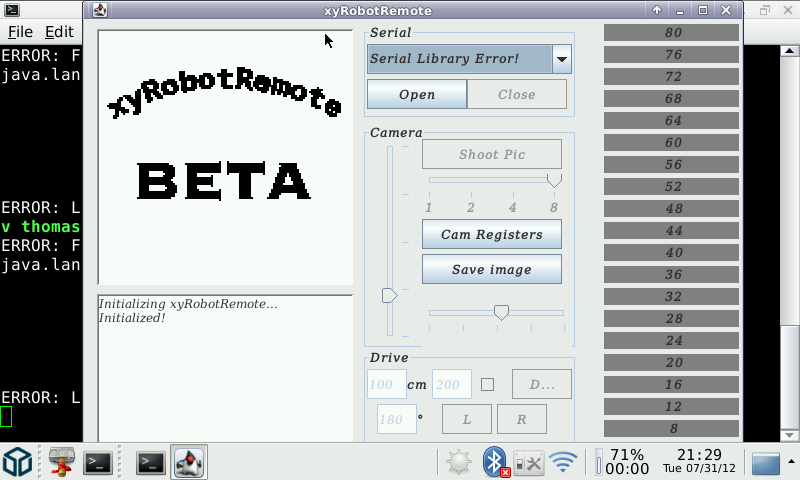Open the Serial Library Error combo box
800x480 pixels.
469,59
